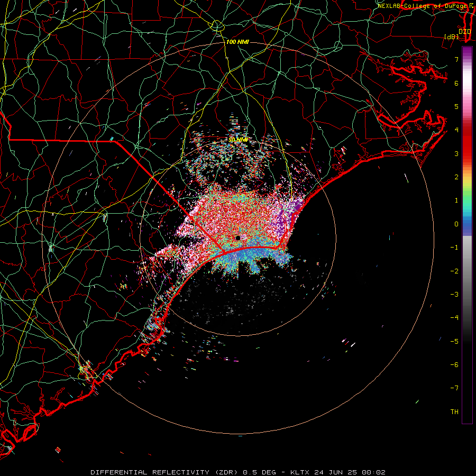Click the 6 tick label on scale

click(x=456, y=83)
